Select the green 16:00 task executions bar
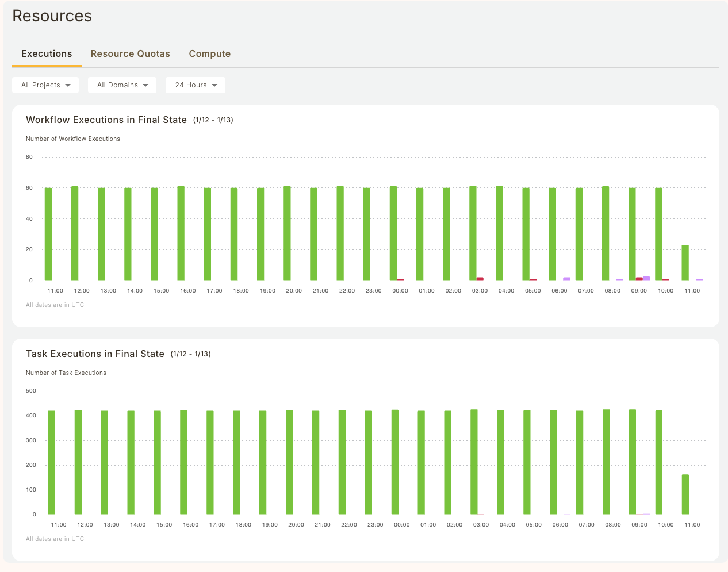 point(183,462)
